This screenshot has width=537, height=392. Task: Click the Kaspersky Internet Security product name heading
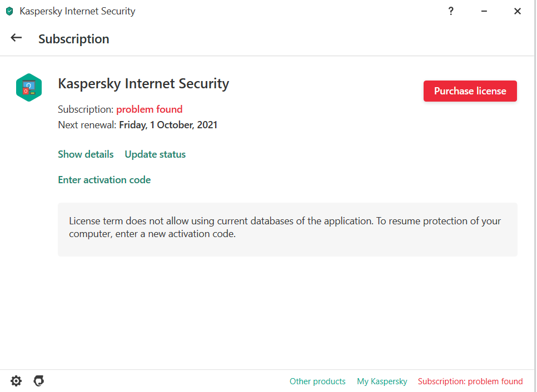click(x=143, y=84)
